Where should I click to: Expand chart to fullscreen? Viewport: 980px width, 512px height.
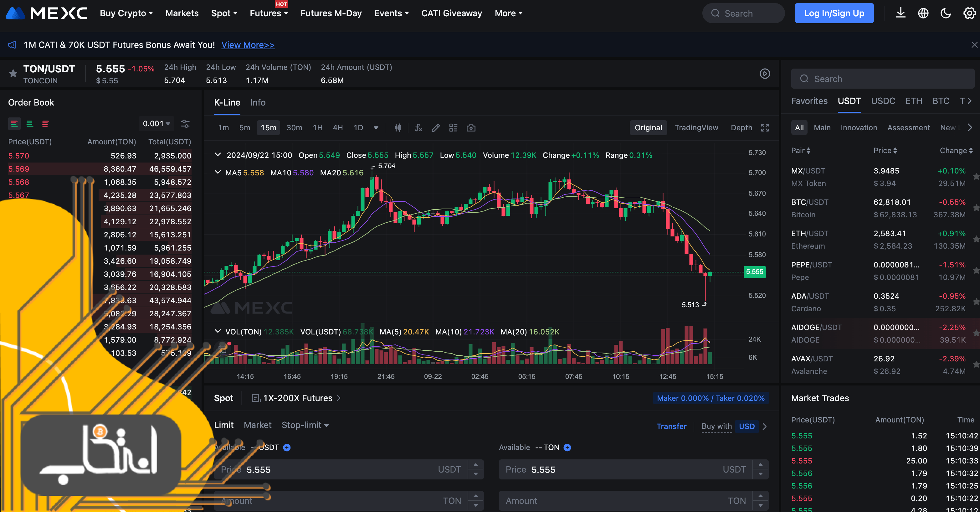pyautogui.click(x=765, y=128)
